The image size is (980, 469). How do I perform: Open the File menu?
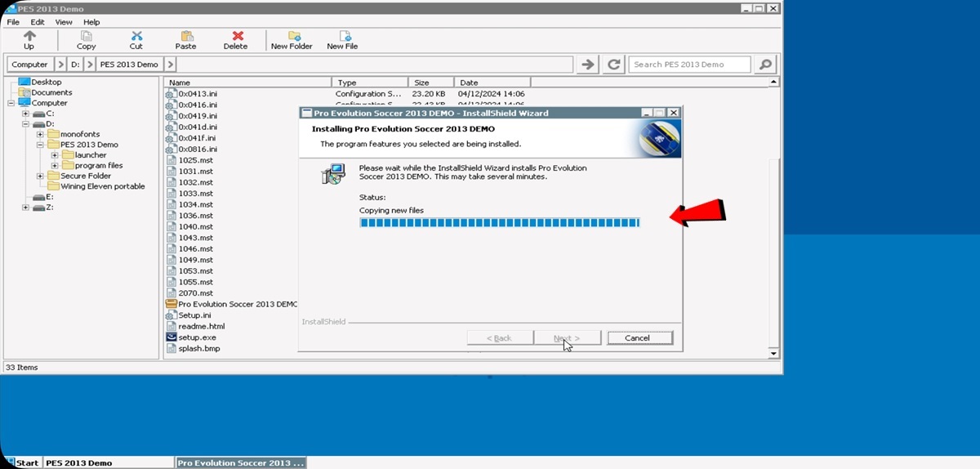click(x=13, y=22)
